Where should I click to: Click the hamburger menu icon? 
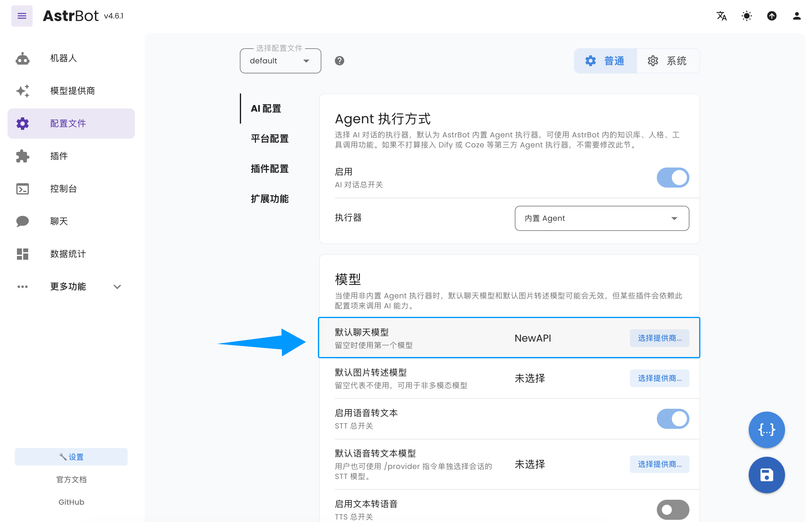coord(22,16)
